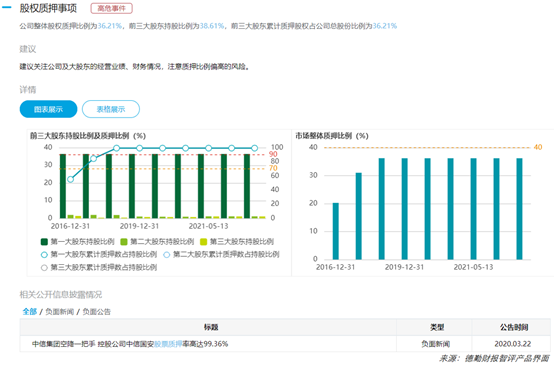Click the 2016-12-31 teal bar in market chart

[x=336, y=231]
